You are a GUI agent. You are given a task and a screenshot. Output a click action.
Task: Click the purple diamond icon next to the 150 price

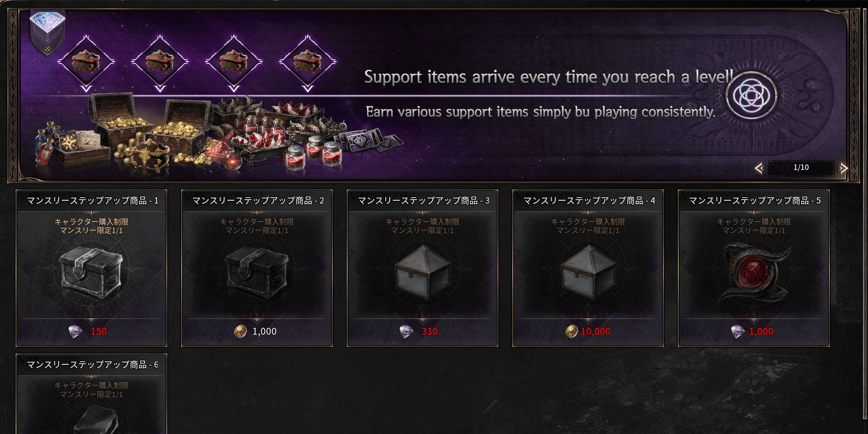click(76, 331)
